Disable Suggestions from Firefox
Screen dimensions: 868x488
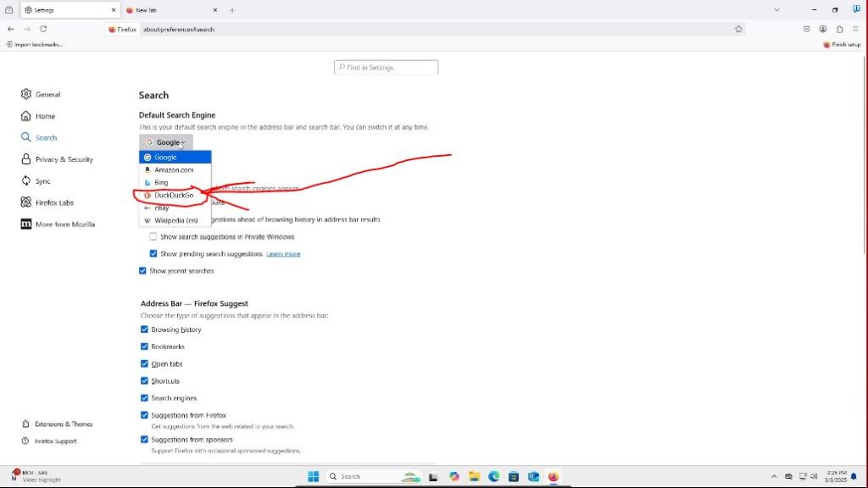click(x=144, y=415)
